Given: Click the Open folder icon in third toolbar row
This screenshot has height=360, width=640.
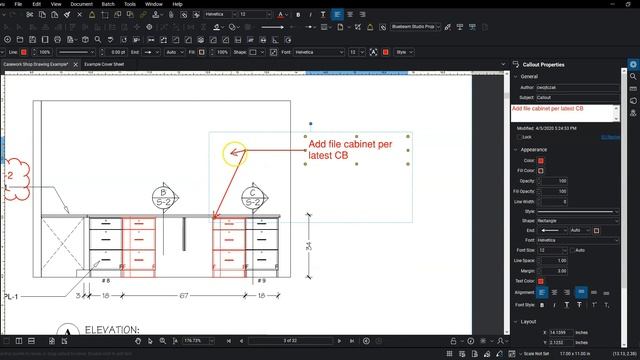Looking at the screenshot, I should (20, 40).
